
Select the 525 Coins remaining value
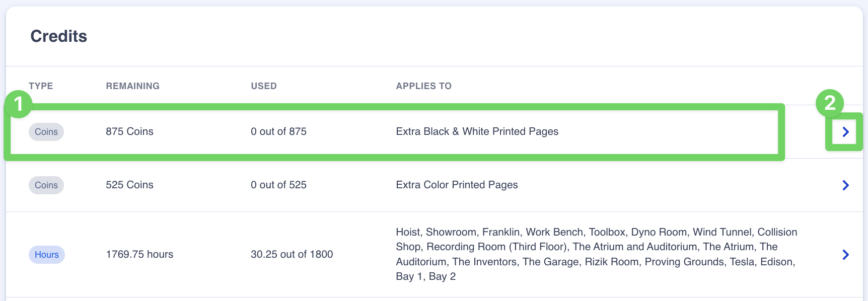pos(129,185)
